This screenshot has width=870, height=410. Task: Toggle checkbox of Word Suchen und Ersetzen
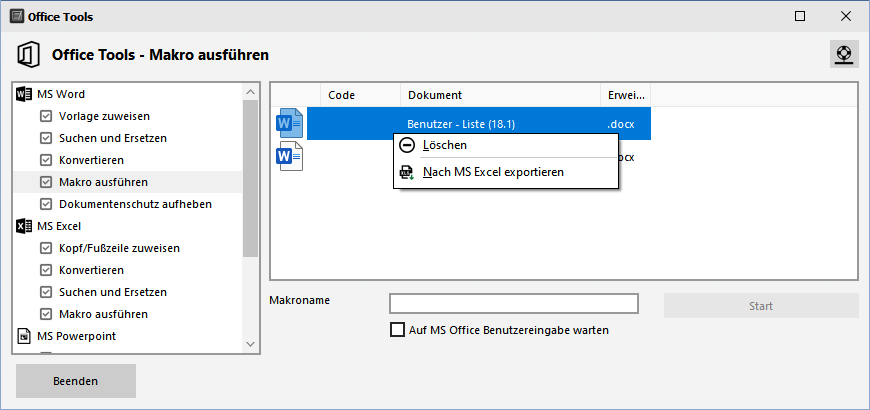45,138
